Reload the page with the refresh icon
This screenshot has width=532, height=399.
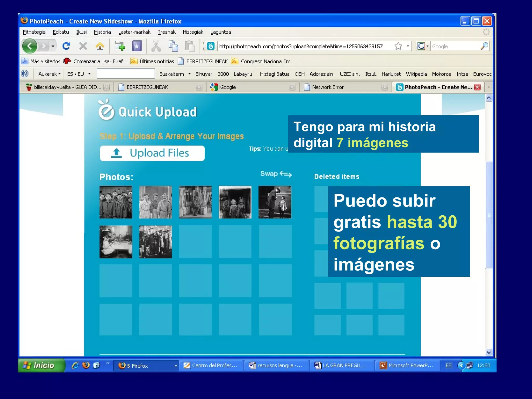66,46
